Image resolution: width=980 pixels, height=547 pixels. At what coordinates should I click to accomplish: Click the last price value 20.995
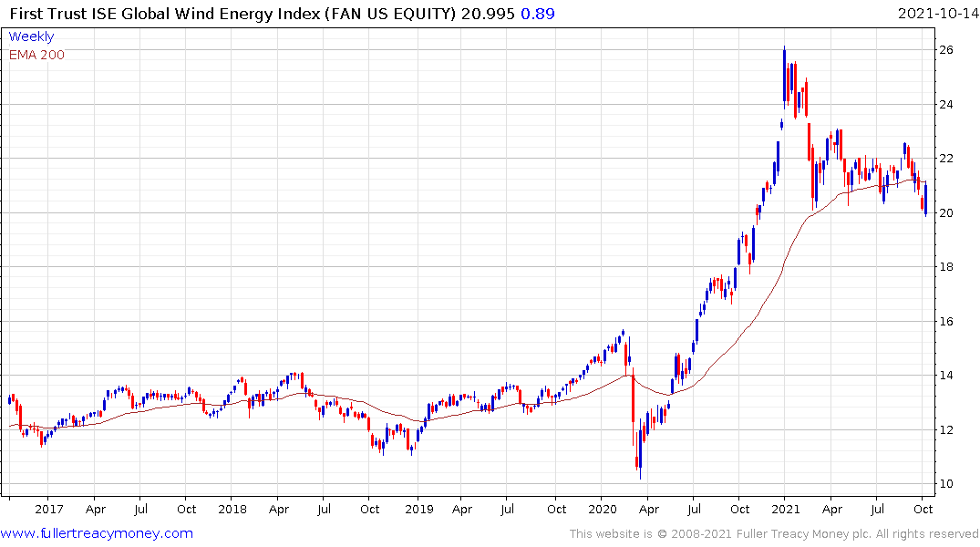pyautogui.click(x=488, y=14)
